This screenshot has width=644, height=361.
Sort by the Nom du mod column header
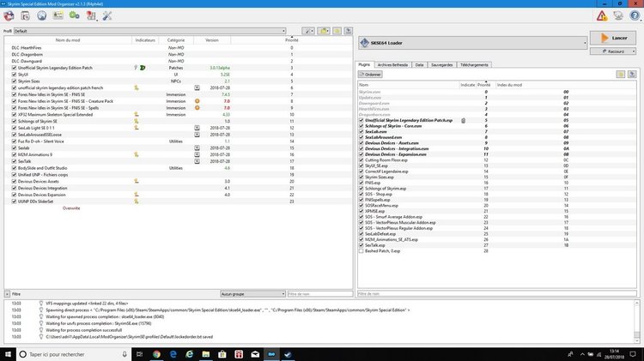coord(68,40)
